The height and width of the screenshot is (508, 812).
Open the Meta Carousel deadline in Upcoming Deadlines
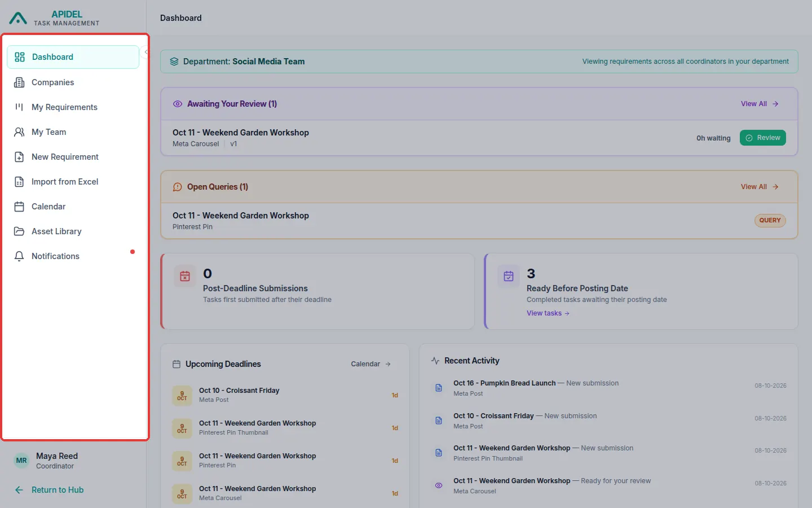click(285, 493)
